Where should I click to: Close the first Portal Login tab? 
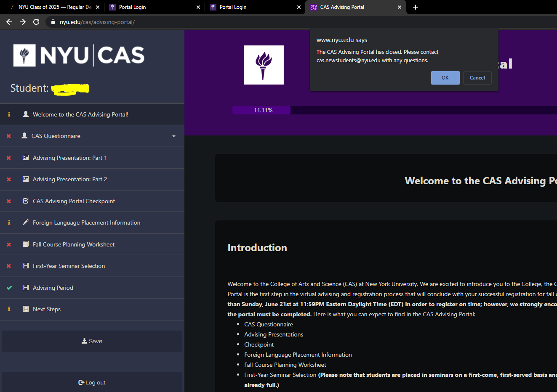pyautogui.click(x=198, y=7)
